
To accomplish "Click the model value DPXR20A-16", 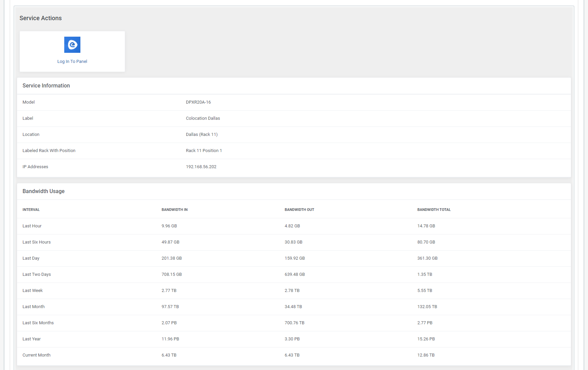I will click(198, 102).
